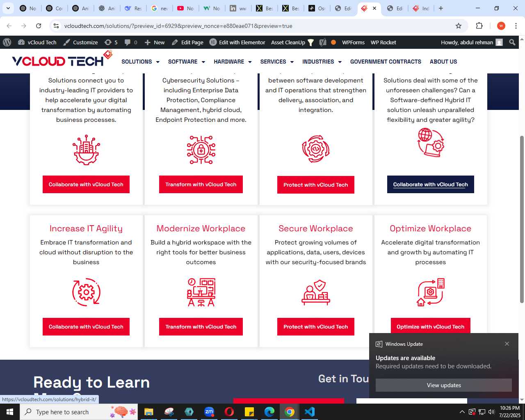Open Secure Workplace heading
525x420 pixels.
coord(316,228)
